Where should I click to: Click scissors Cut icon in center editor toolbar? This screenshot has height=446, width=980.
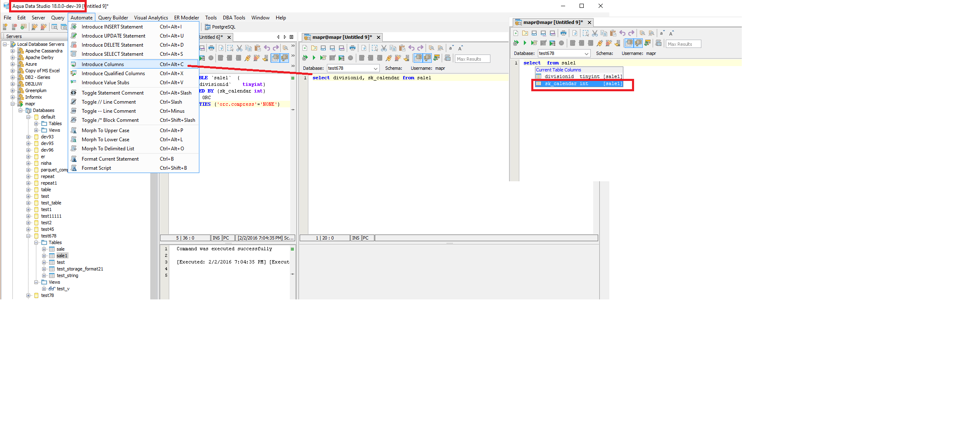pyautogui.click(x=384, y=48)
